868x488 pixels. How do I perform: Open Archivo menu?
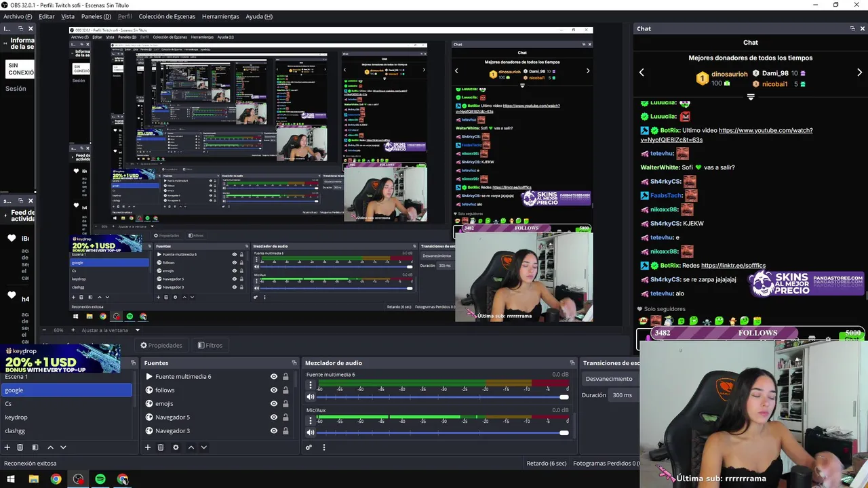click(x=18, y=16)
